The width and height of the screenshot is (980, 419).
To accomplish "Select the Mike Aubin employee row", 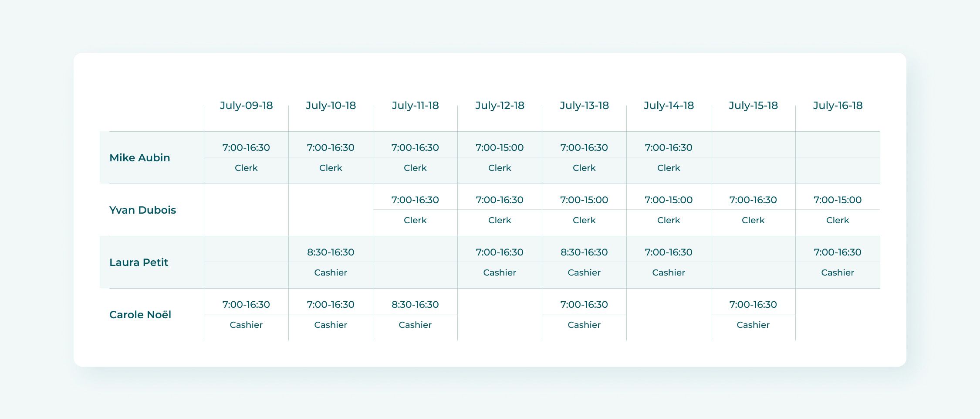I will 490,157.
